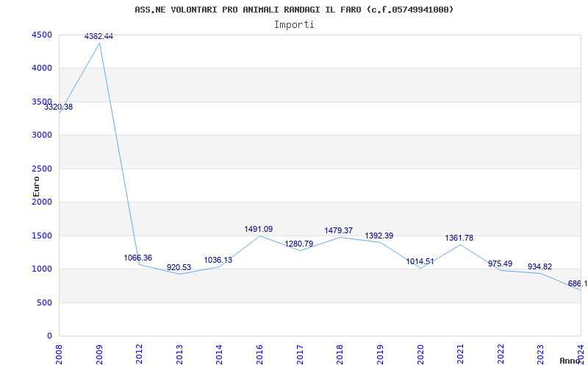This screenshot has height=368, width=588.
Task: Click the 1036.13 value label
Action: coord(218,261)
